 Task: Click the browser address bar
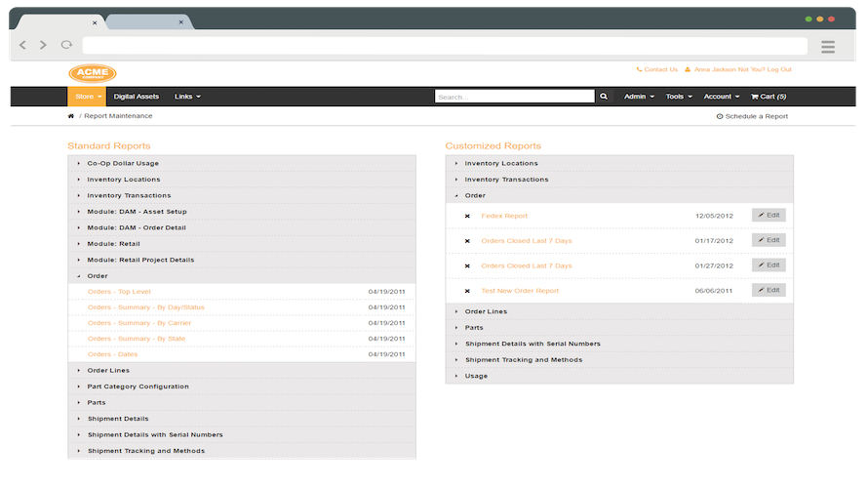click(x=445, y=46)
